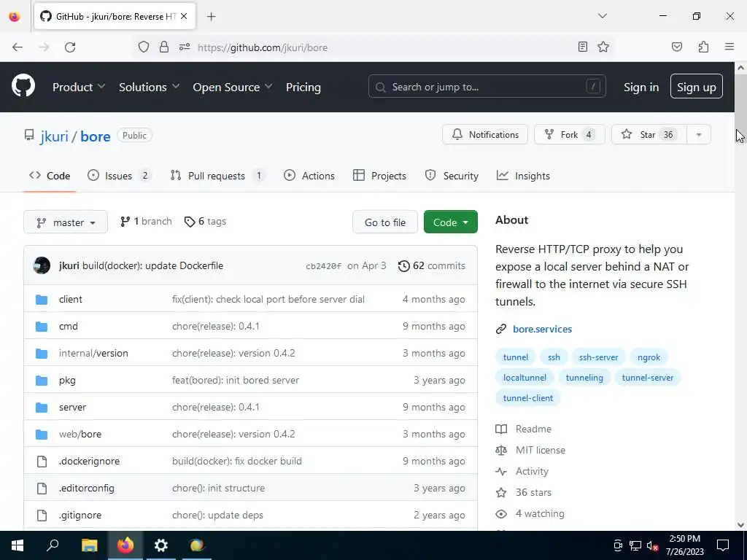Open the Pocket save icon
Image resolution: width=747 pixels, height=560 pixels.
click(x=676, y=47)
